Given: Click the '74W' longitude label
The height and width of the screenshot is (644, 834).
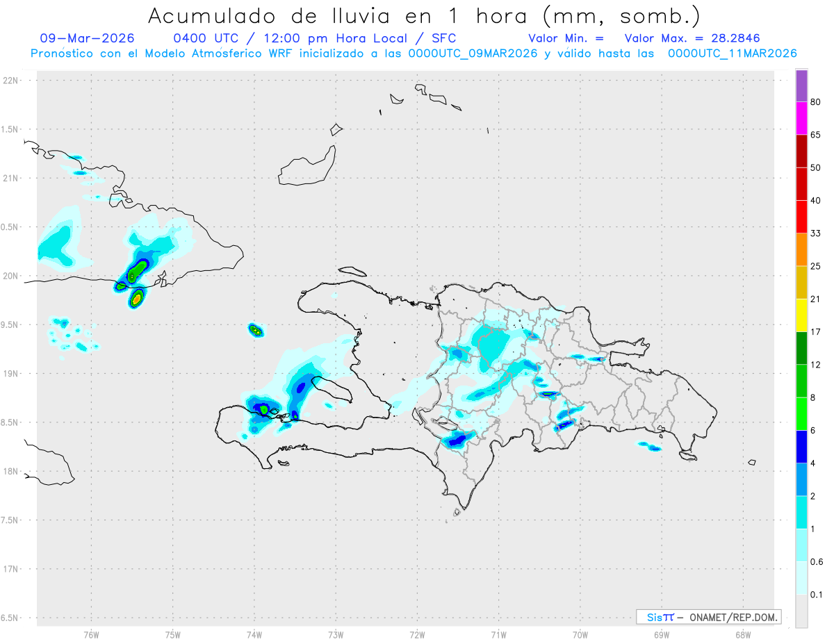Looking at the screenshot, I should point(254,634).
